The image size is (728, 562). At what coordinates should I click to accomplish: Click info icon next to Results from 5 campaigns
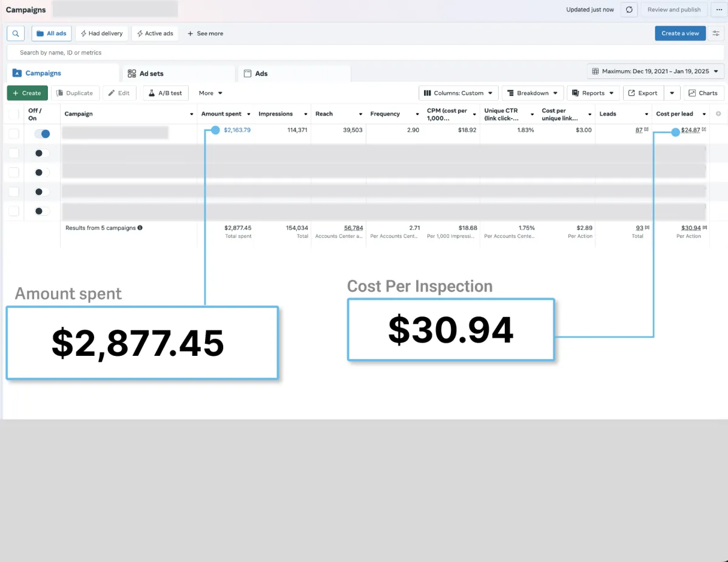140,228
